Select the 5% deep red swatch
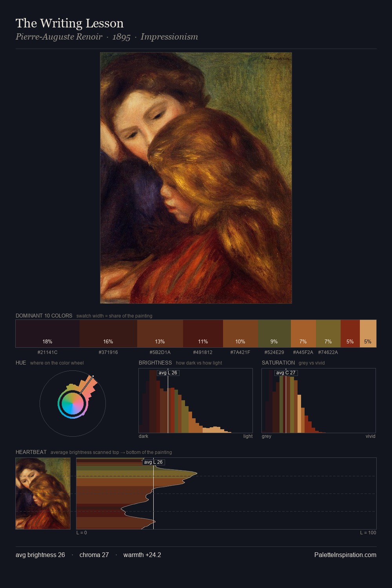Image resolution: width=392 pixels, height=588 pixels. (x=350, y=334)
